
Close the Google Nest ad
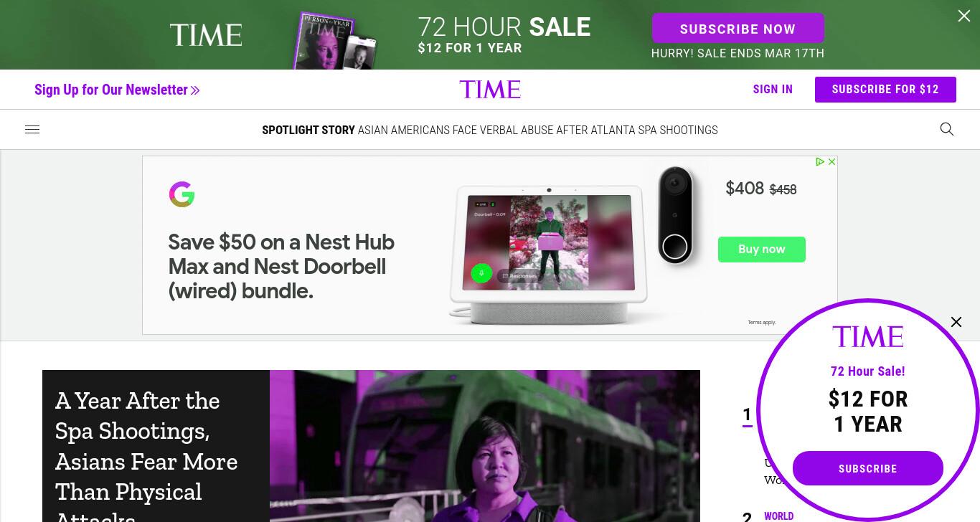[x=832, y=162]
